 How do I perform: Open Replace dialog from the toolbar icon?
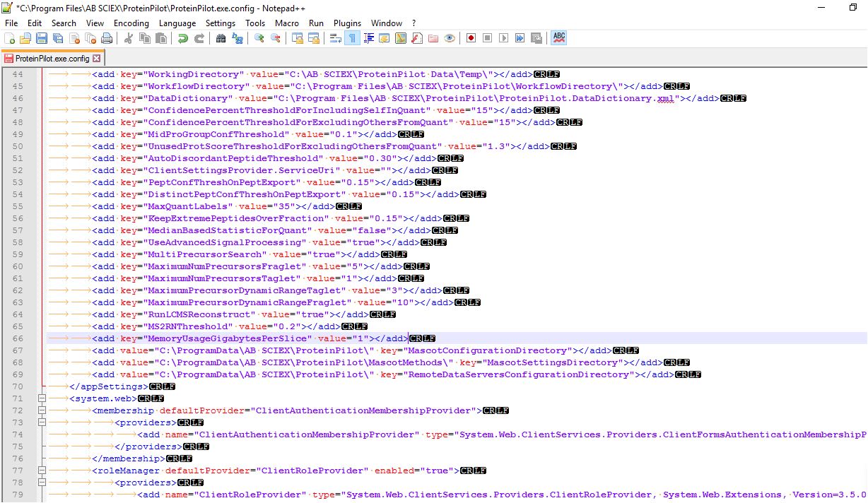(237, 37)
